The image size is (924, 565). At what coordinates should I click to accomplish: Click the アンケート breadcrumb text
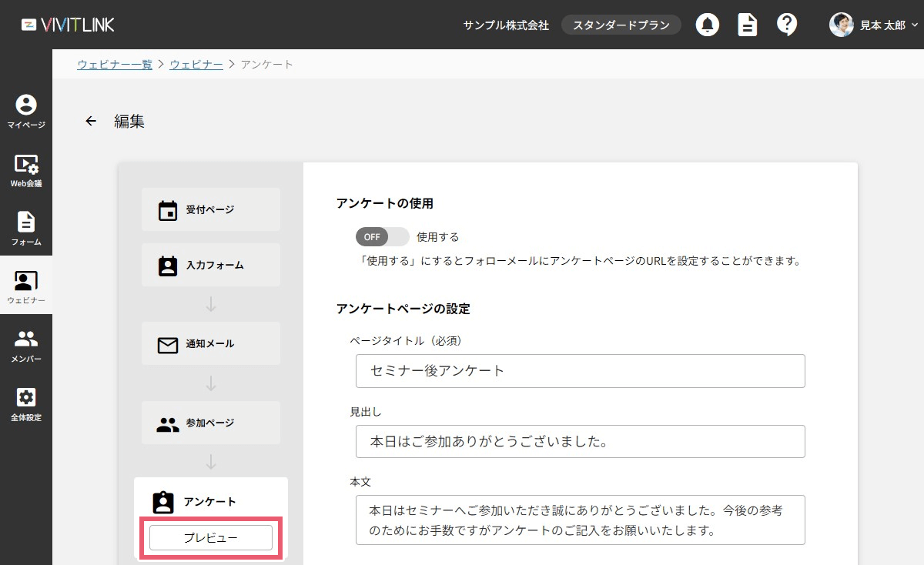[267, 64]
